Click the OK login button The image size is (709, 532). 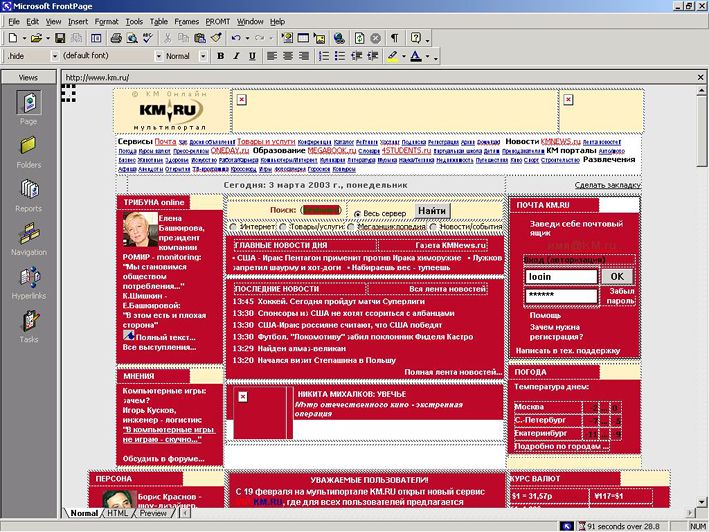coord(617,275)
